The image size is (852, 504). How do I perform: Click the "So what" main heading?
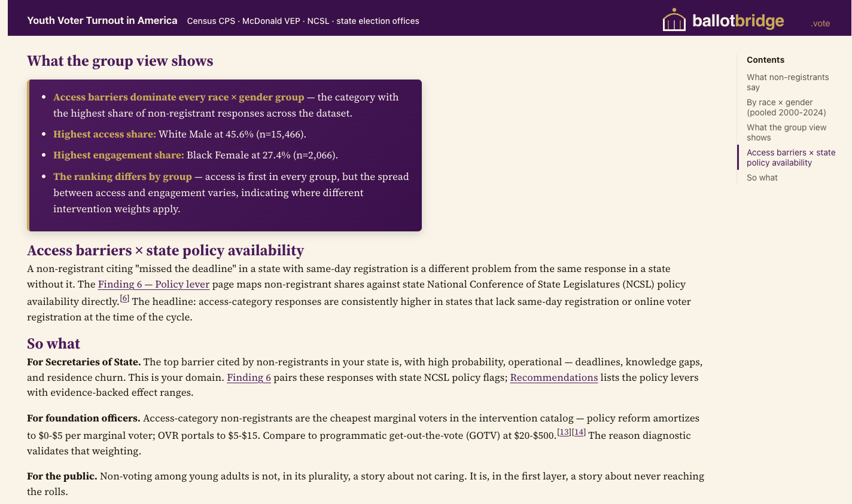[53, 344]
